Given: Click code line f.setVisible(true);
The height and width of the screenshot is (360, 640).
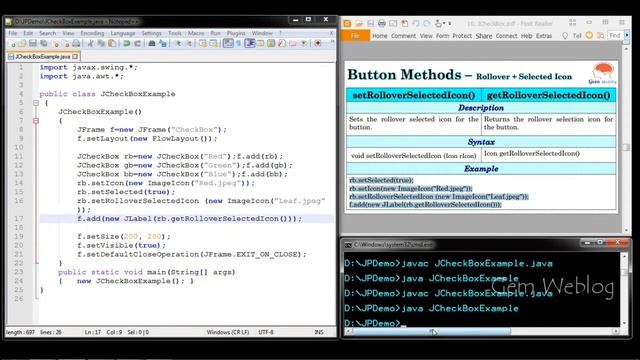Looking at the screenshot, I should (x=122, y=245).
